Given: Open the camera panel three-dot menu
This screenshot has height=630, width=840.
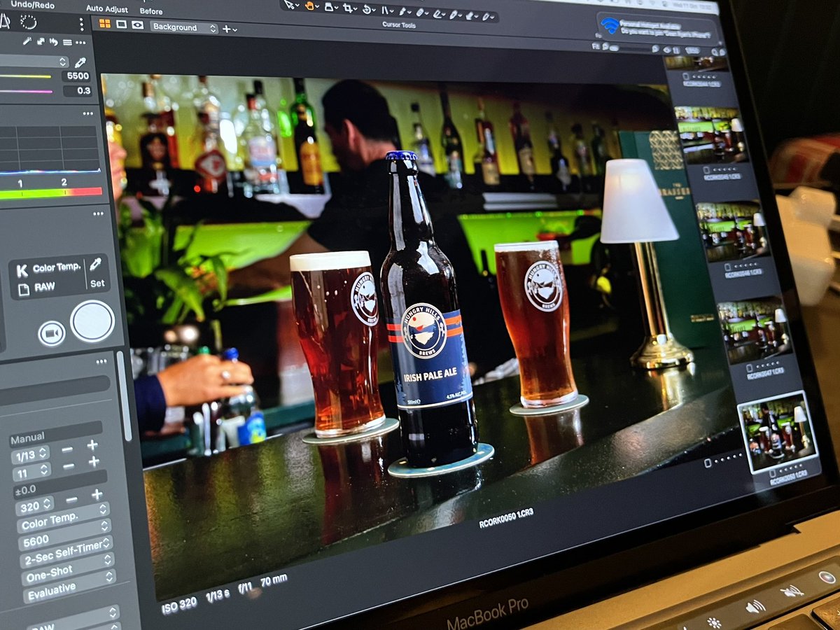Looking at the screenshot, I should [x=97, y=214].
